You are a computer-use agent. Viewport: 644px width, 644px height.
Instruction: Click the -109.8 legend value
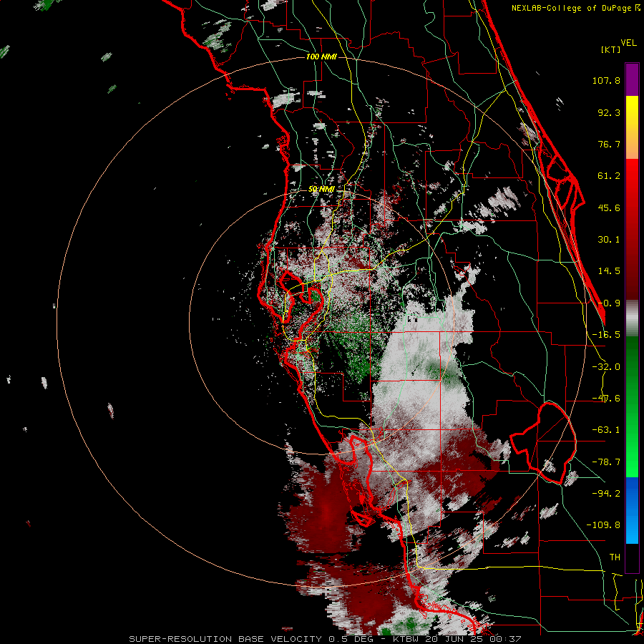click(x=603, y=525)
